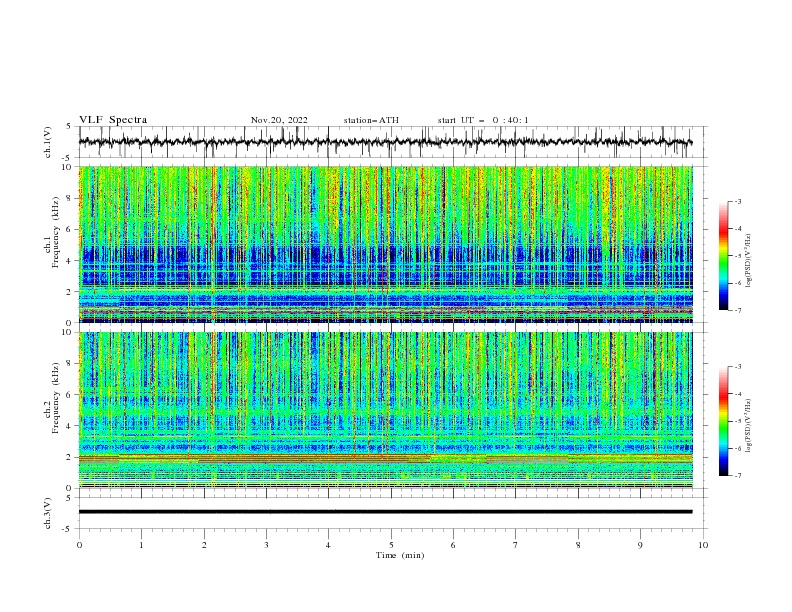Click the ch.2 "Frequency (kHz)" axis label
Screen dimensions: 792x612
click(56, 398)
